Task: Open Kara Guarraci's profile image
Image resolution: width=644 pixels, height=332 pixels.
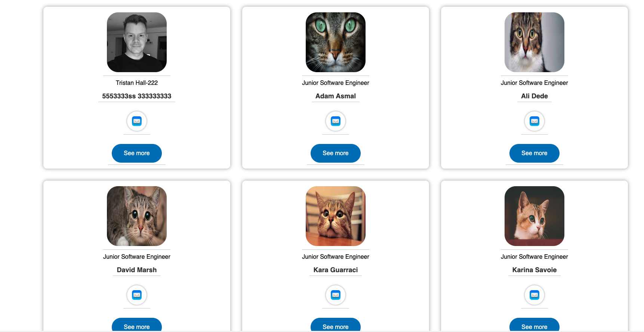Action: tap(336, 216)
